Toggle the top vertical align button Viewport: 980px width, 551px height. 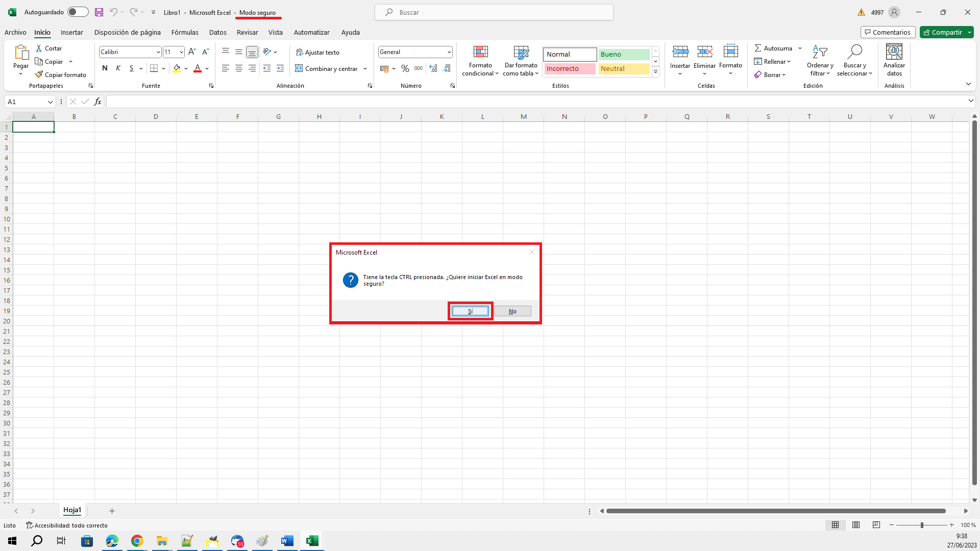pyautogui.click(x=225, y=52)
